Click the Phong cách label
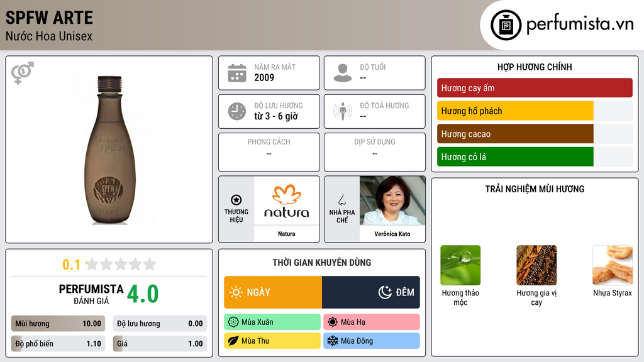This screenshot has width=644, height=362. [269, 142]
